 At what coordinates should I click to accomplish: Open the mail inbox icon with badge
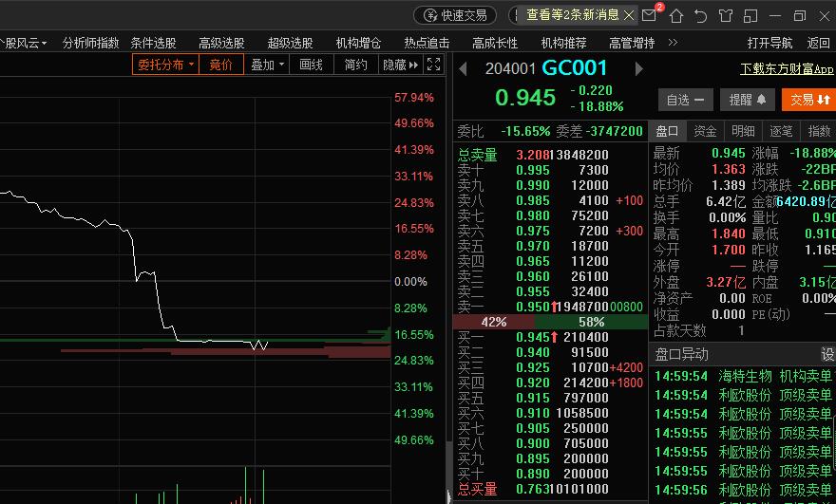(x=650, y=15)
